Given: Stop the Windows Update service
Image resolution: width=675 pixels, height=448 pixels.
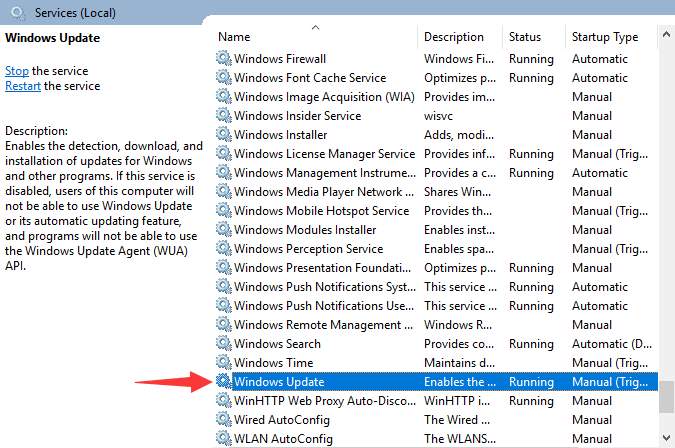Looking at the screenshot, I should pos(17,71).
